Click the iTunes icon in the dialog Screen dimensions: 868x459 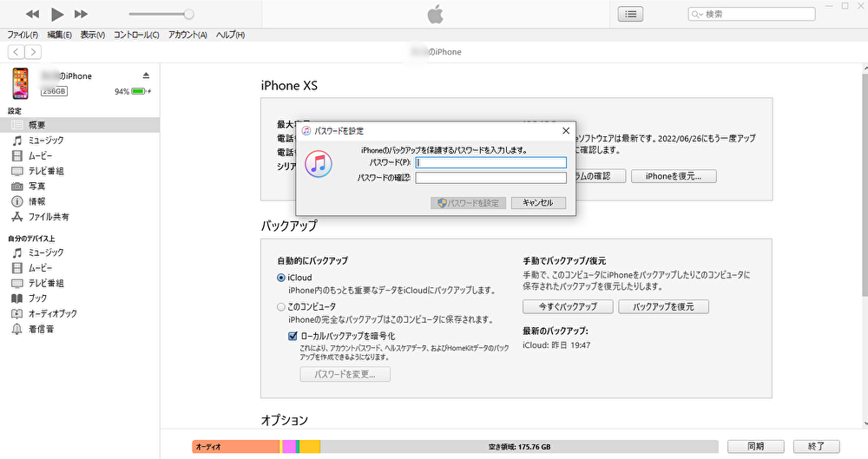coord(319,163)
